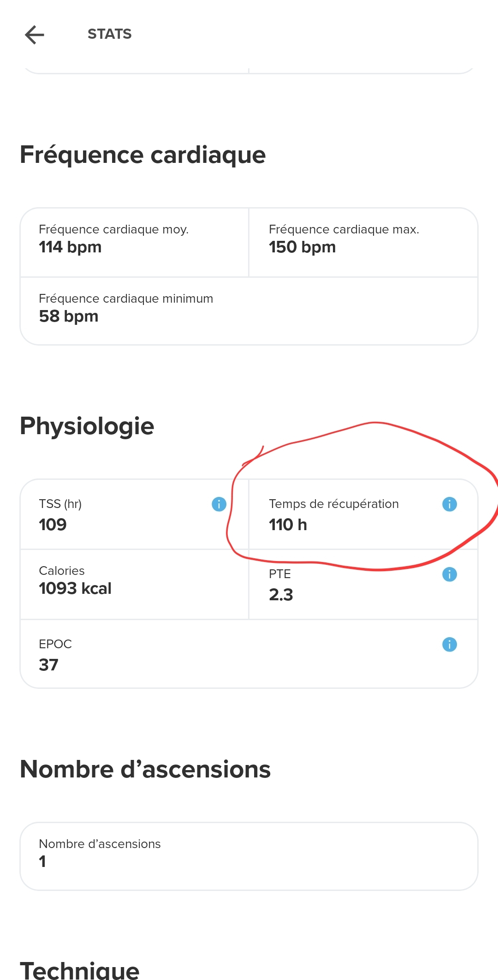Screen dimensions: 498x980
Task: Open the ascensions stat card showing 1
Action: pyautogui.click(x=249, y=856)
